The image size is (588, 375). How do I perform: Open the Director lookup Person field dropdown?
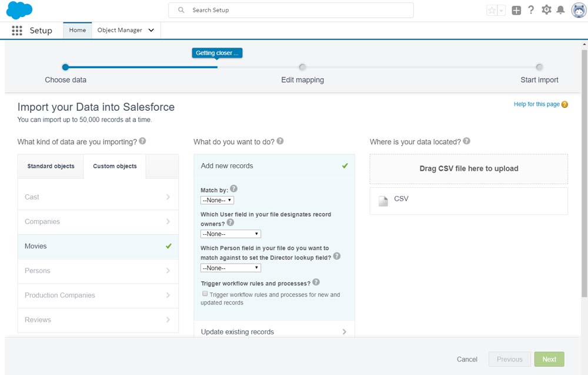230,268
